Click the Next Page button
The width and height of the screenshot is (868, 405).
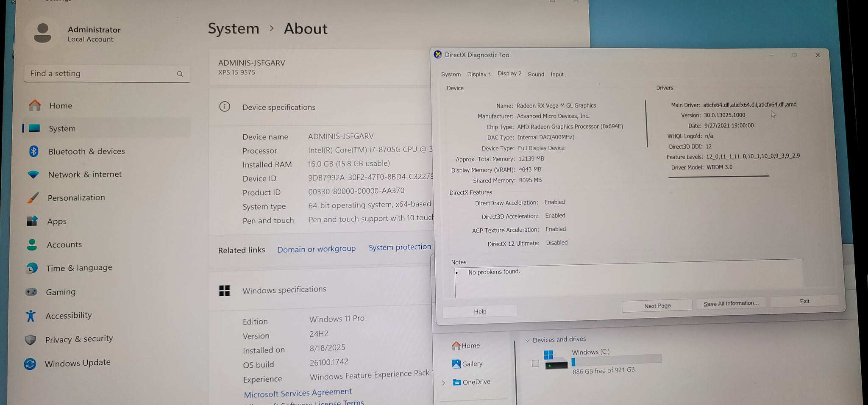(x=657, y=305)
